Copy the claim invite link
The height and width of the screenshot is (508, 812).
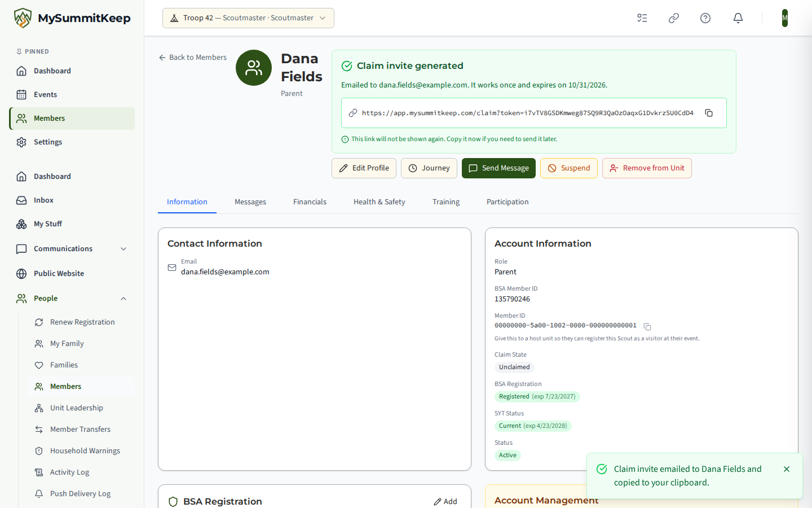point(709,113)
